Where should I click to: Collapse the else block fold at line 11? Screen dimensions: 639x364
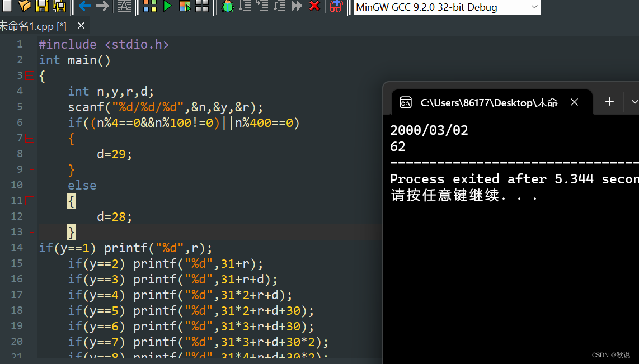tap(29, 201)
